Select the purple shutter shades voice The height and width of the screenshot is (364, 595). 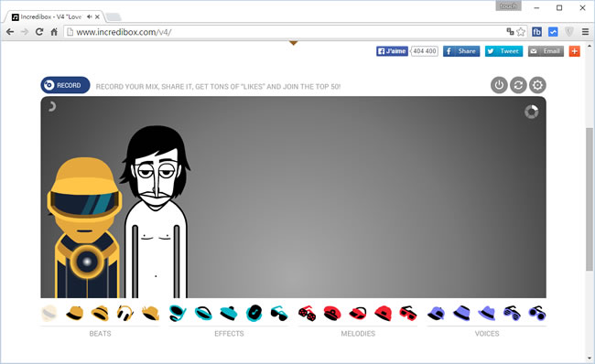[x=512, y=313]
